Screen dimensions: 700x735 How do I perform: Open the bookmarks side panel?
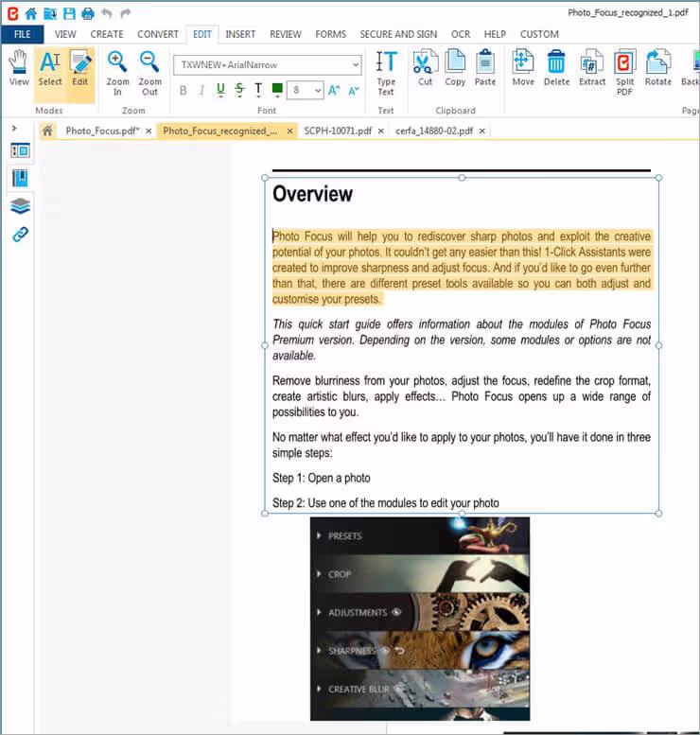click(x=20, y=178)
